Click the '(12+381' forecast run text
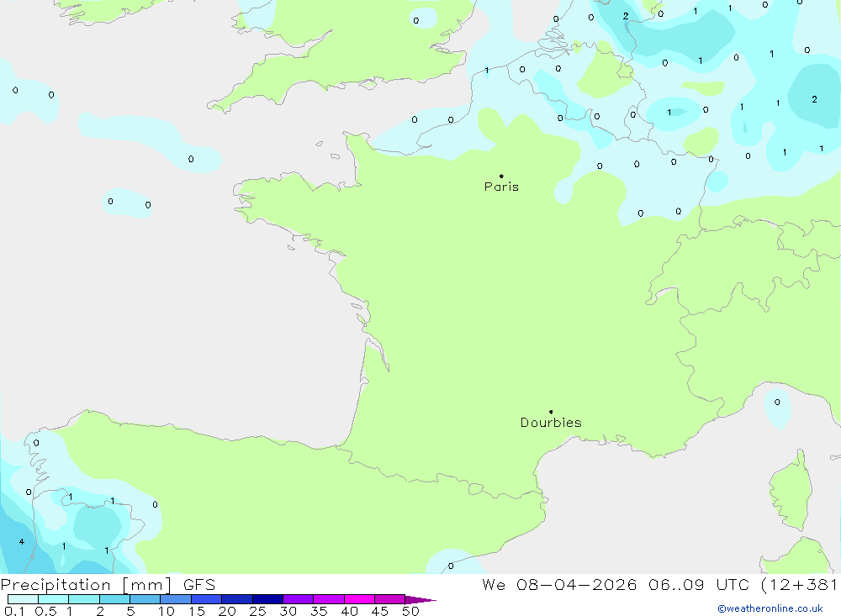Screen dimensions: 841x616 point(799,585)
